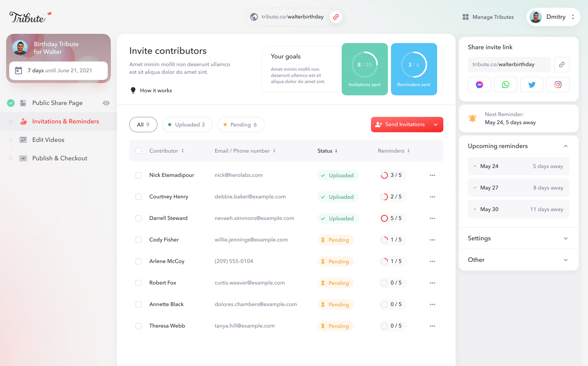Viewport: 588px width, 366px height.
Task: Open Manage Tributes grid icon
Action: pyautogui.click(x=466, y=17)
